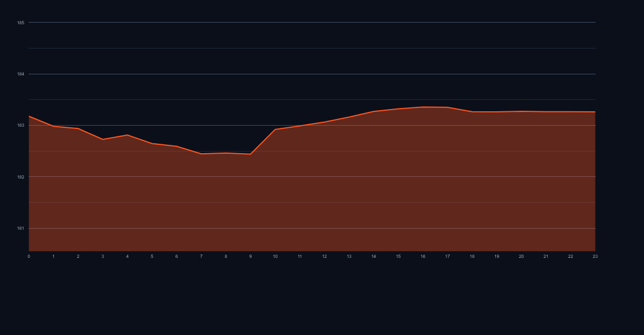The width and height of the screenshot is (644, 335).
Task: Click the y-axis label 181
Action: click(20, 228)
